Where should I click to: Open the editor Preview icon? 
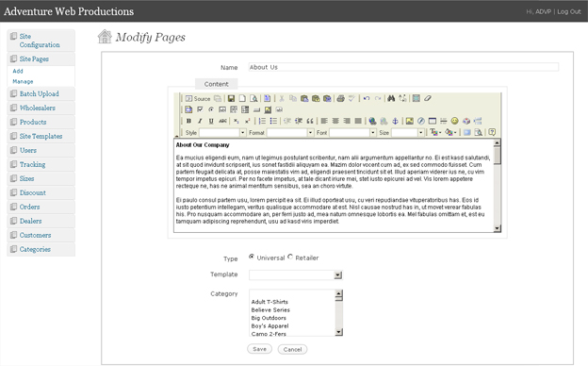coord(253,98)
